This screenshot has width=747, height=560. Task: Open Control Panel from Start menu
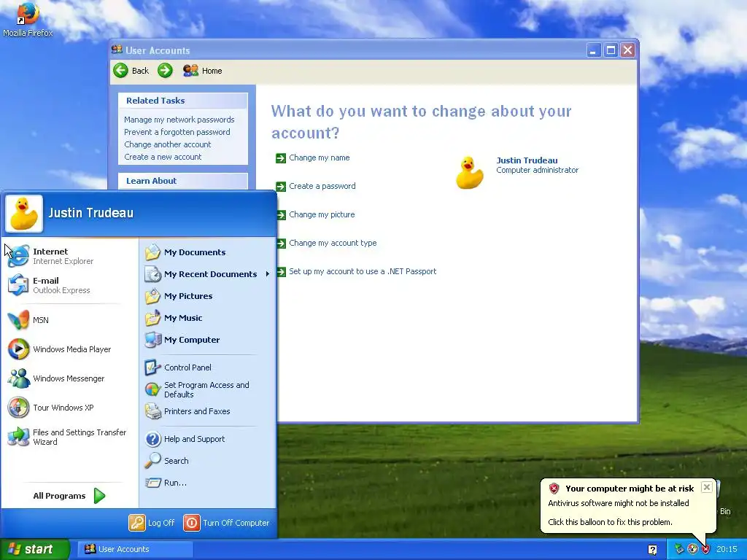click(x=207, y=367)
